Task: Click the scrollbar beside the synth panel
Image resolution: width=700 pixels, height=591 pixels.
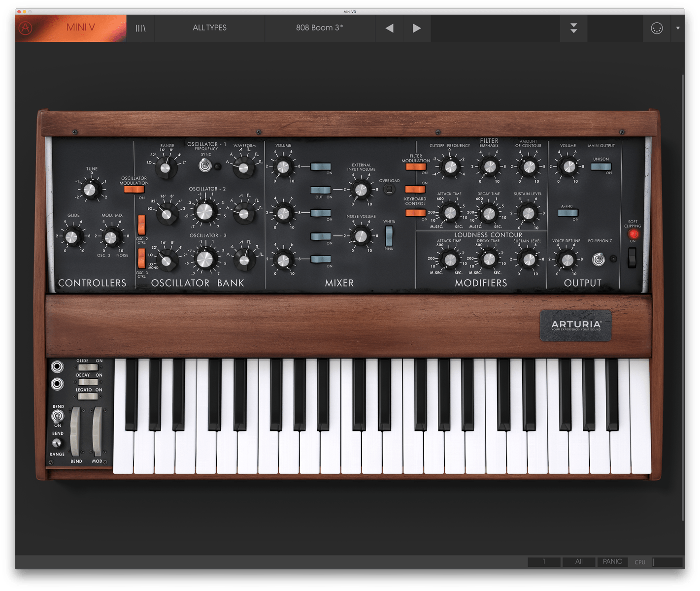Action: tap(683, 297)
